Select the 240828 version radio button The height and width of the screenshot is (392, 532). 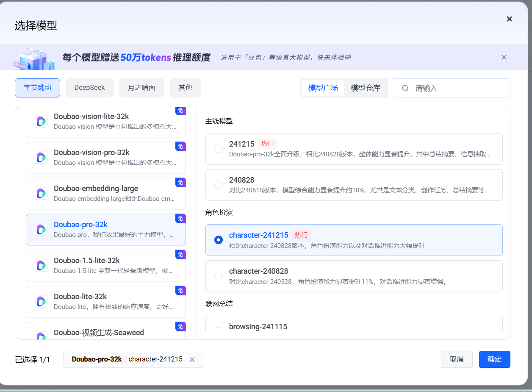pyautogui.click(x=219, y=185)
